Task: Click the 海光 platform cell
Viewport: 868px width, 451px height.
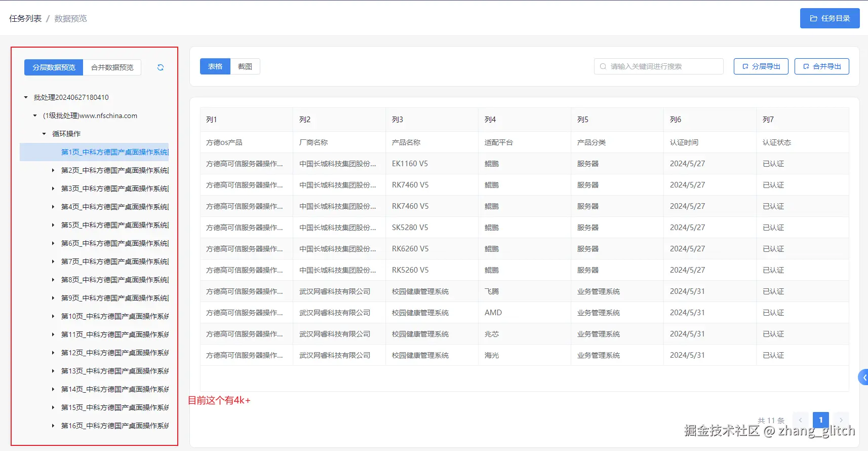Action: [525, 355]
